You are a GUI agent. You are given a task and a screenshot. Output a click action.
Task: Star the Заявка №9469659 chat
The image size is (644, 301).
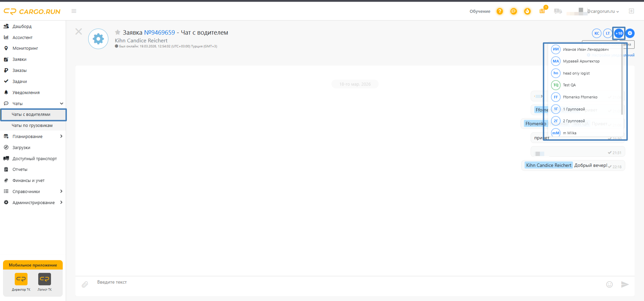point(118,33)
